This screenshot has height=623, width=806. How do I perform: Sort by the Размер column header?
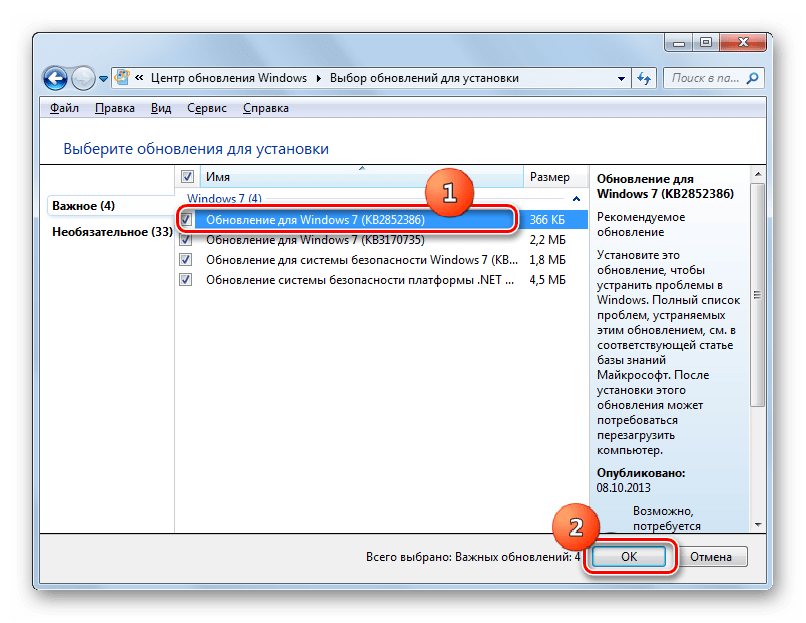click(x=555, y=177)
